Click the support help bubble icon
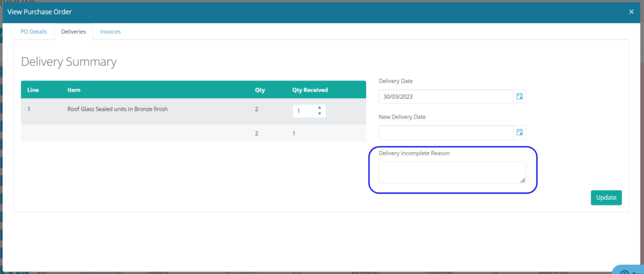 [625, 271]
